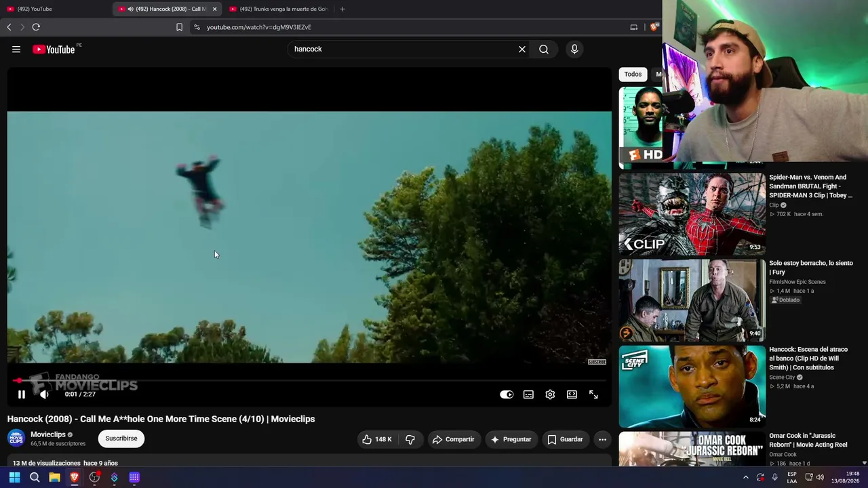Image resolution: width=868 pixels, height=488 pixels.
Task: Open Spider-Man vs. Venom video title
Action: click(x=810, y=186)
